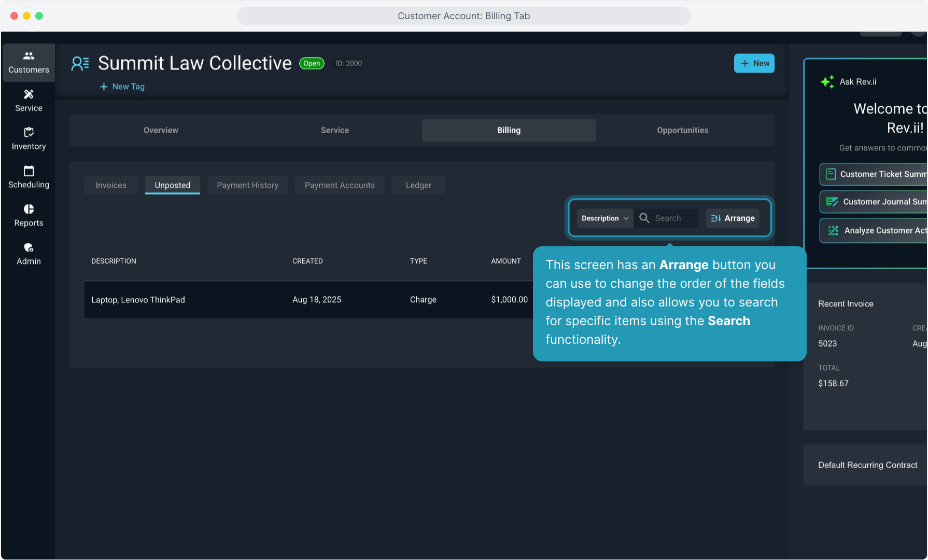The height and width of the screenshot is (560, 928).
Task: Add a New Tag link
Action: pos(122,87)
